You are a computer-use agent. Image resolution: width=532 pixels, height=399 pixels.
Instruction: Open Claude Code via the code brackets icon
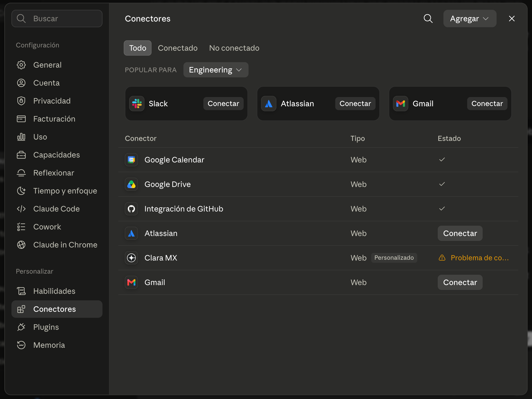pyautogui.click(x=21, y=209)
